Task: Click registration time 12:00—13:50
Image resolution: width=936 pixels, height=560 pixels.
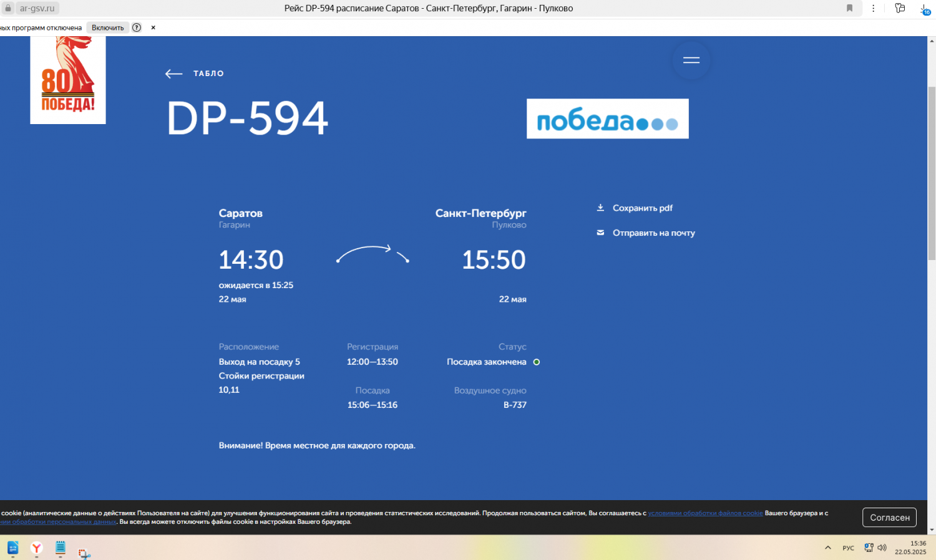Action: point(373,362)
